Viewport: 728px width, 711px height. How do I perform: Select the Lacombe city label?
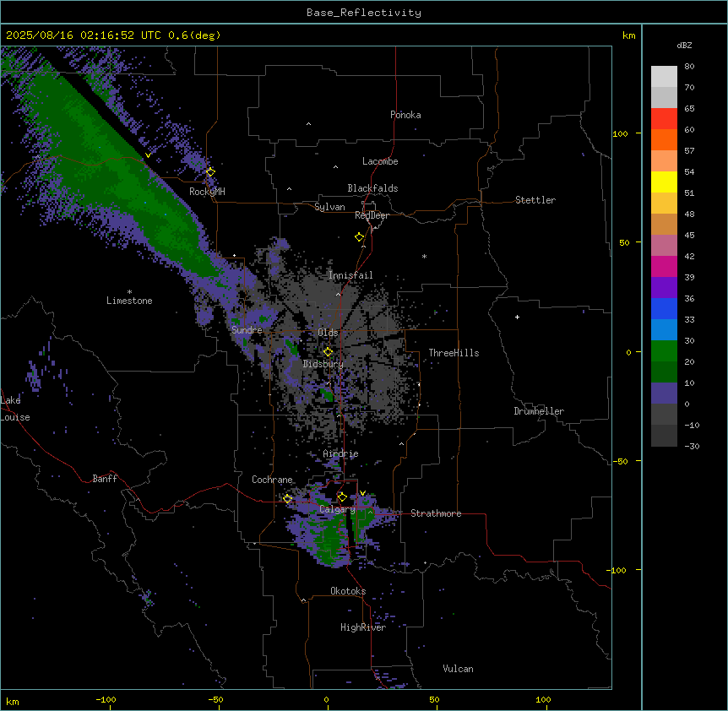pos(380,161)
